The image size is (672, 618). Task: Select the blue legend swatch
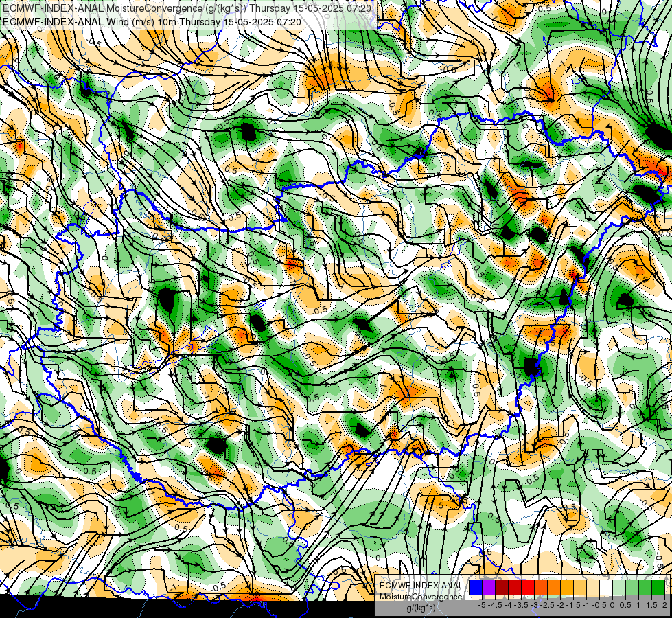(x=476, y=587)
